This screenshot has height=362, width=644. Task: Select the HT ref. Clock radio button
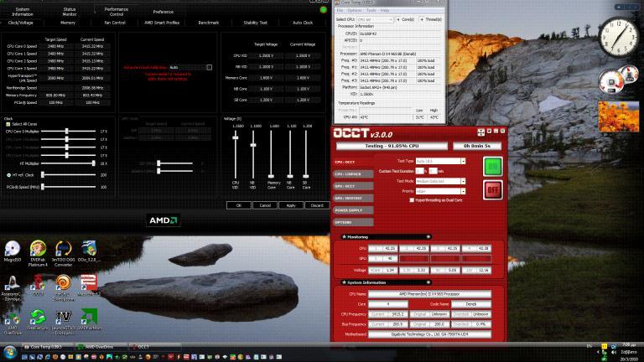(x=8, y=174)
